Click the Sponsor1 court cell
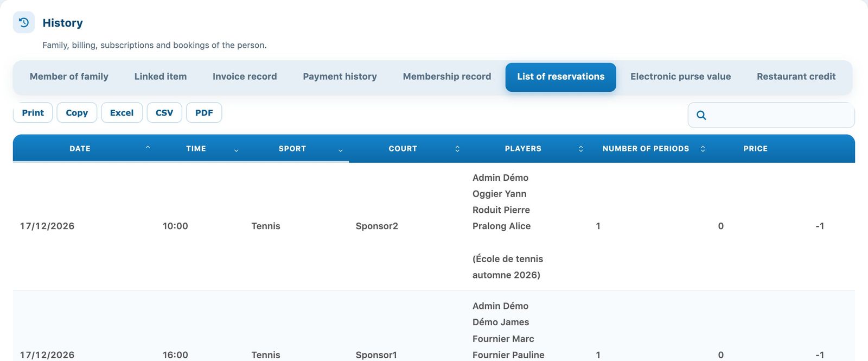Image resolution: width=868 pixels, height=361 pixels. (x=376, y=354)
